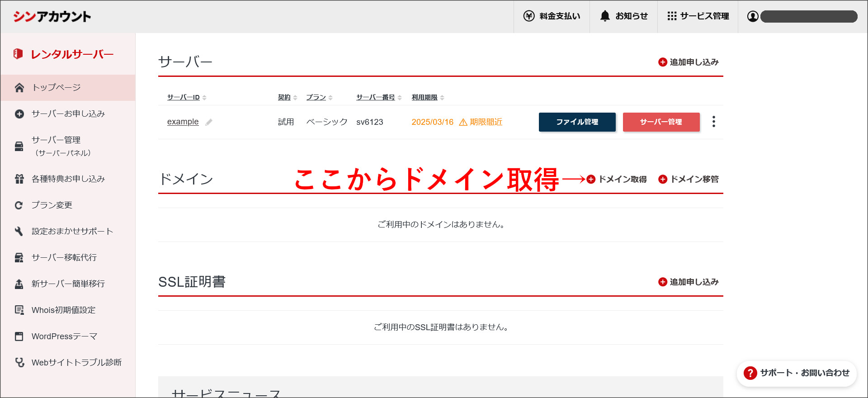Click ドメイン移管 button

click(689, 179)
